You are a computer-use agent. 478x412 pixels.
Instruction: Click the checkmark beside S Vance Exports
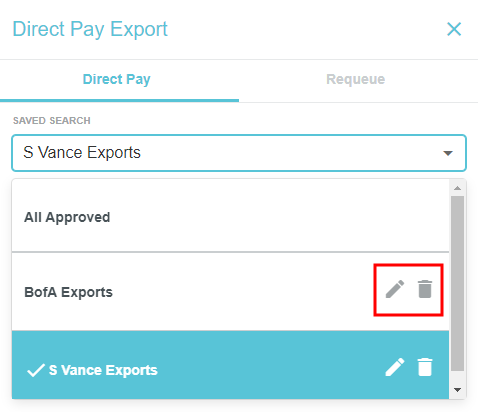coord(36,370)
